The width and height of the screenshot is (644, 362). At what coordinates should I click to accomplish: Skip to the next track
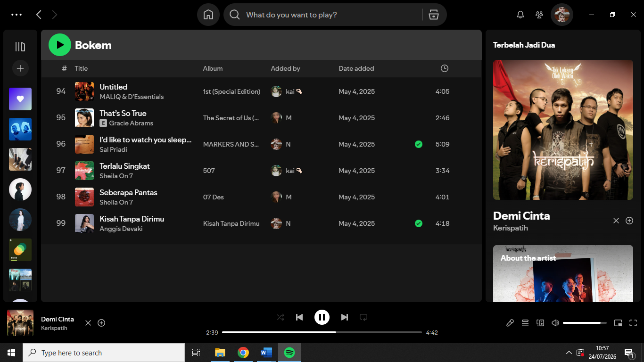[345, 317]
